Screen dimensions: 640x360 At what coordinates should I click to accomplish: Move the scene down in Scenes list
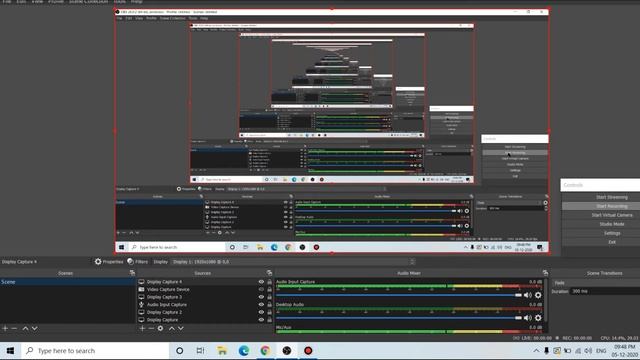35,328
